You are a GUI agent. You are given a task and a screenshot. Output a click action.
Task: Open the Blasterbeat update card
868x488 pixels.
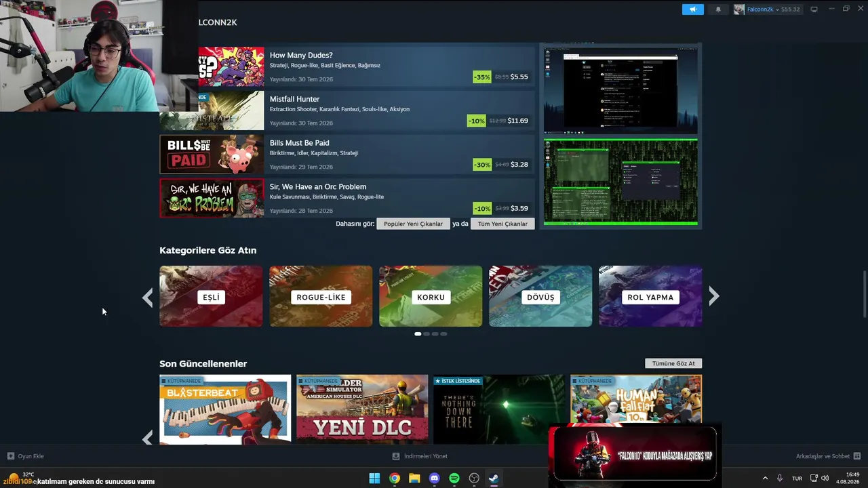pos(225,409)
